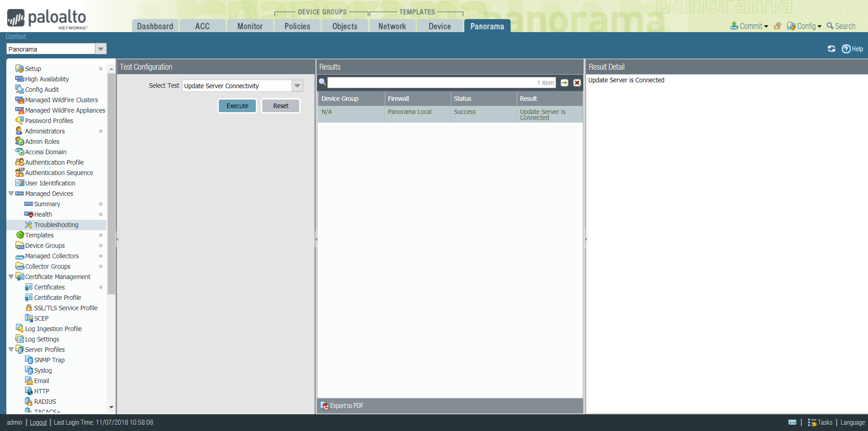Click the Export to PDF link
Screen dimensions: 868x431
(x=347, y=406)
